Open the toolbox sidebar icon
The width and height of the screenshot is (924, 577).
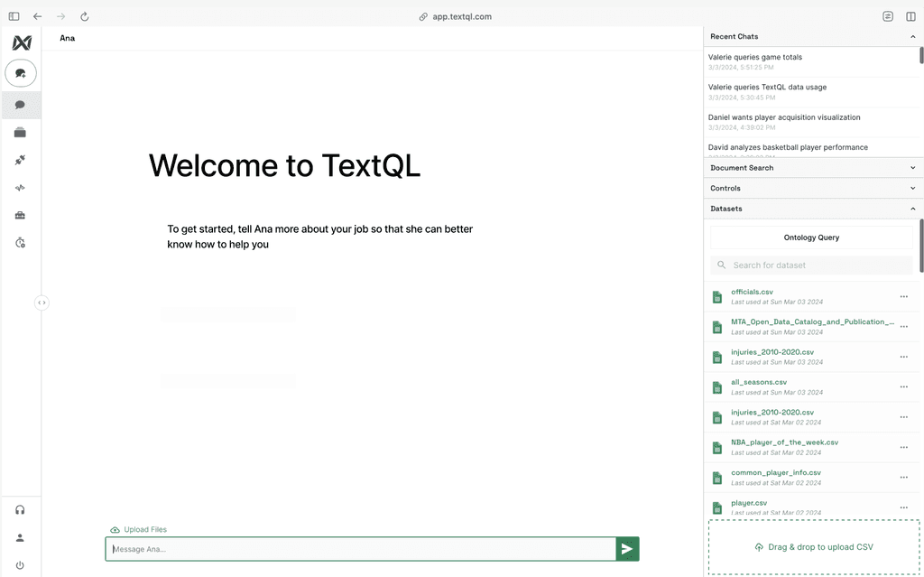[x=20, y=215]
